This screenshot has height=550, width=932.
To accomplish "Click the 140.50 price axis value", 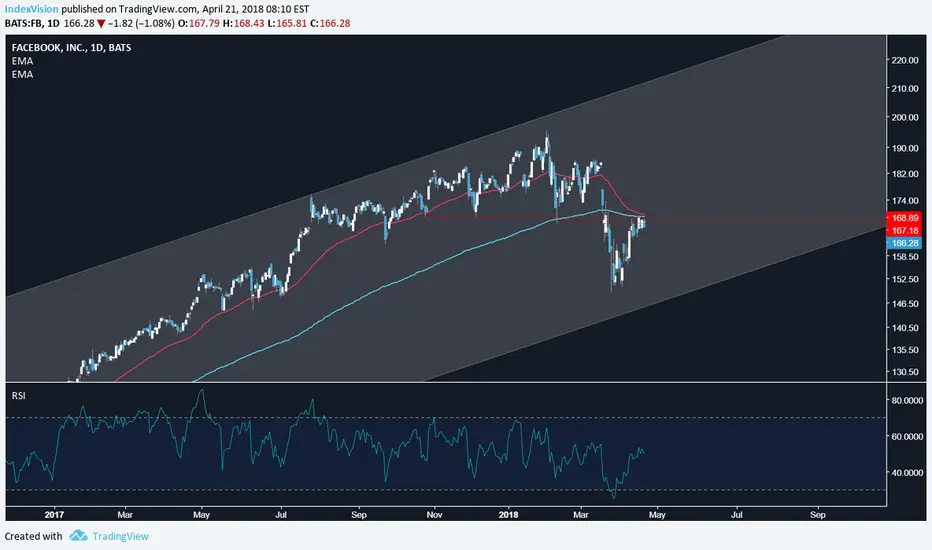I will [x=905, y=328].
